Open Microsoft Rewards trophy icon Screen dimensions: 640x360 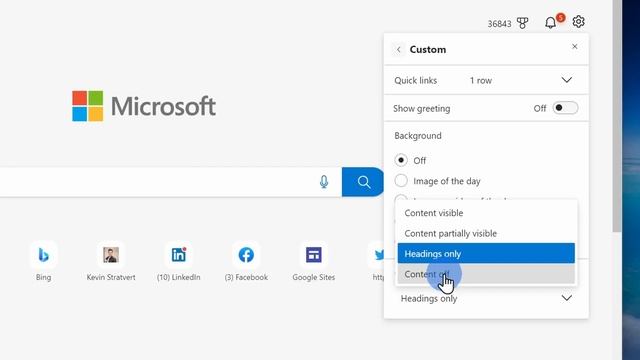522,23
